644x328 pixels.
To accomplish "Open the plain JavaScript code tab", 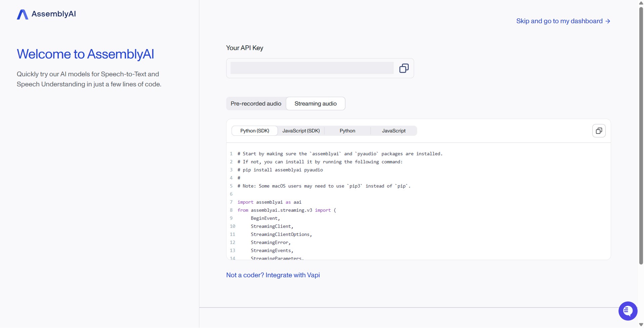I will (394, 131).
